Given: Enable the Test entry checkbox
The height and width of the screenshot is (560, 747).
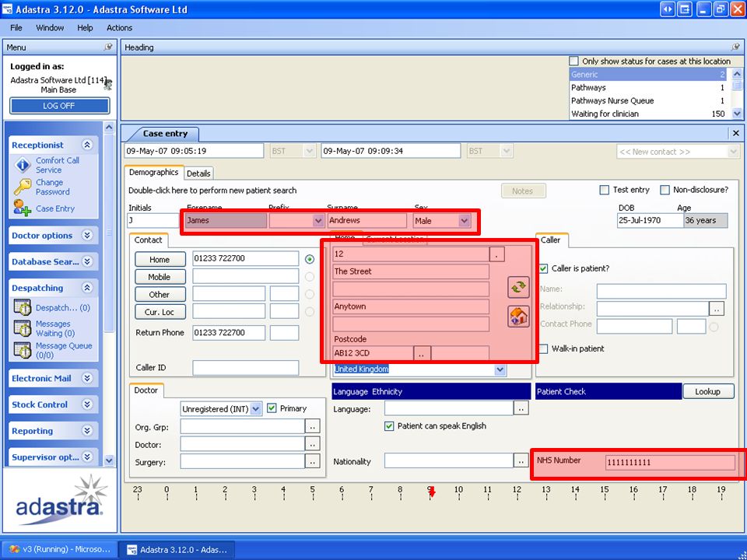Looking at the screenshot, I should click(x=604, y=190).
